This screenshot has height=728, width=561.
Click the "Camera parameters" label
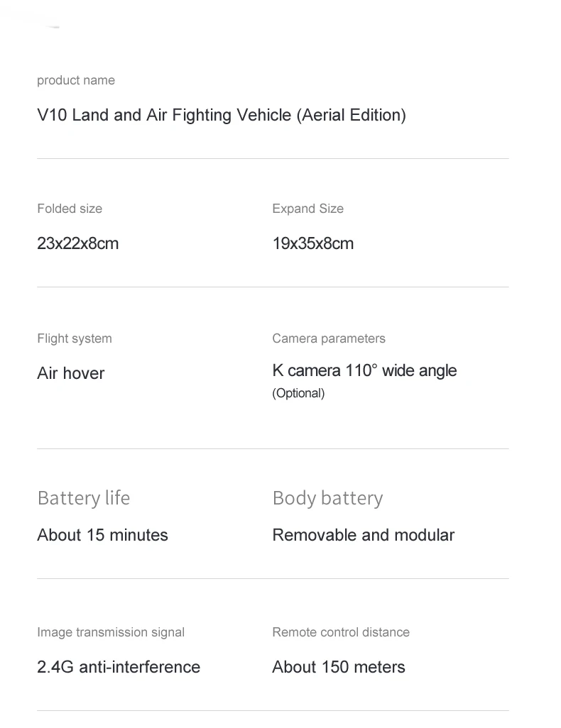329,338
